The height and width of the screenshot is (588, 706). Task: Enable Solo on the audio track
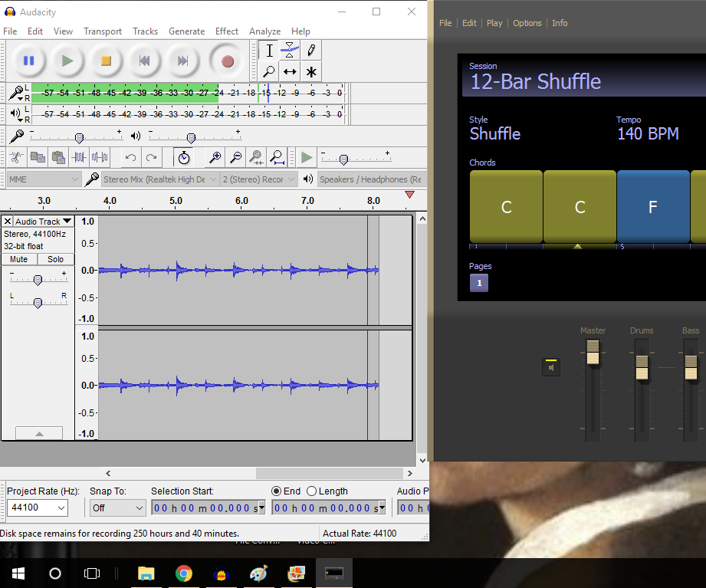click(x=55, y=259)
